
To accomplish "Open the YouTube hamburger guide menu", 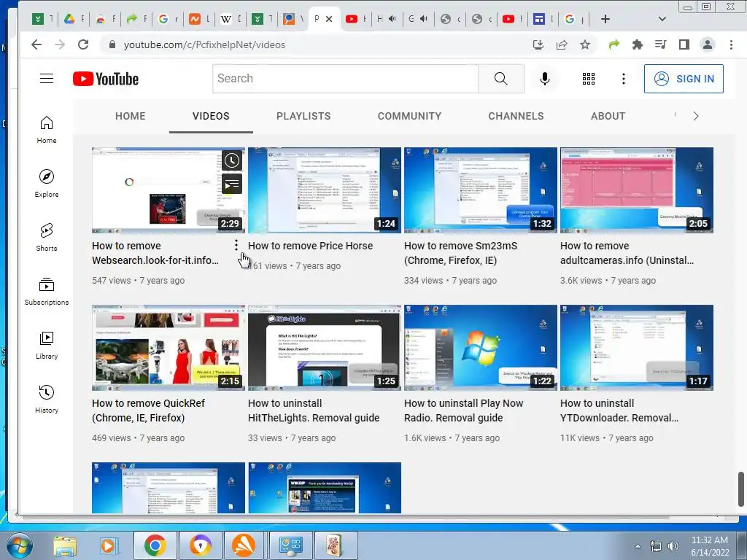I will pyautogui.click(x=47, y=79).
